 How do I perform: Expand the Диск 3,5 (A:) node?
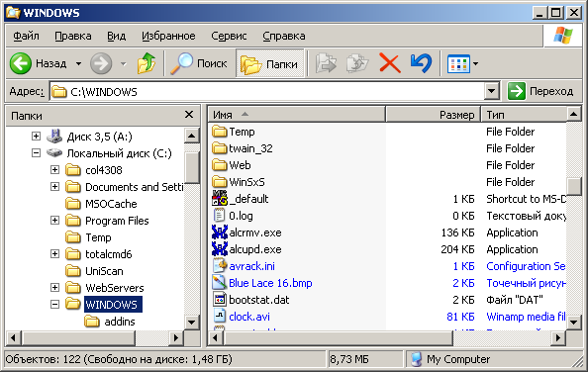36,136
